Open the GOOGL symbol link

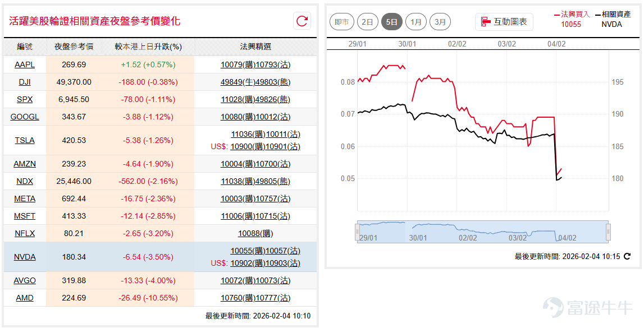click(x=25, y=117)
